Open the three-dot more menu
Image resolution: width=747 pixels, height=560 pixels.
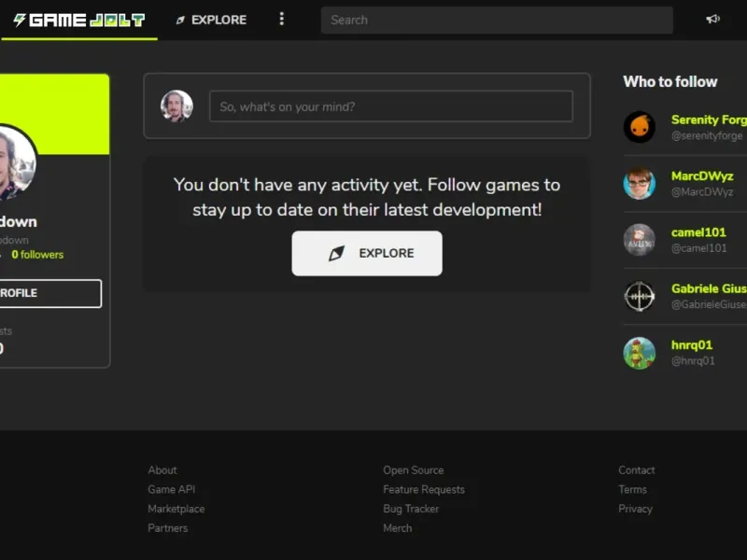[x=282, y=19]
